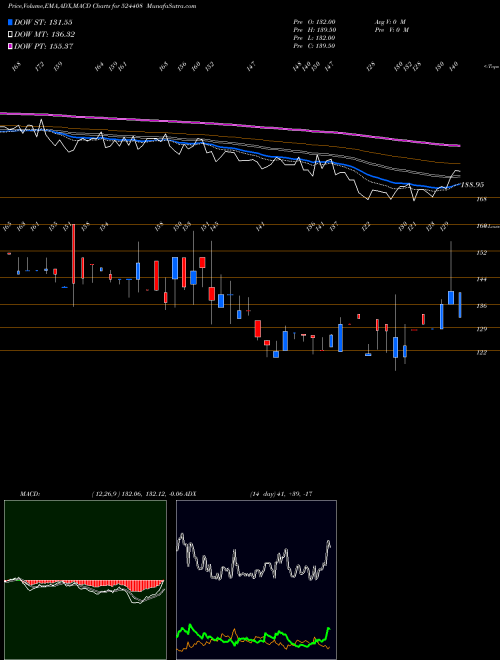
Task: Click the Pre H high price line
Action: (x=315, y=30)
